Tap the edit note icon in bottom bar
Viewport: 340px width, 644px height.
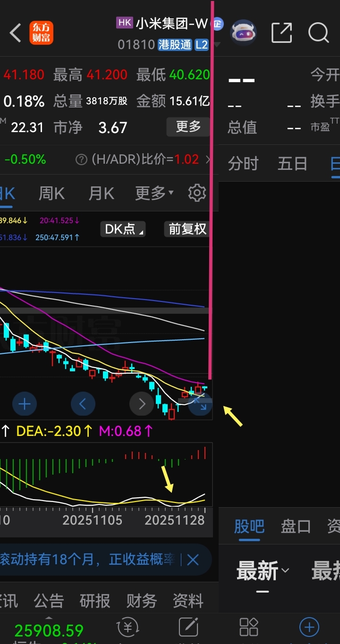pos(188,627)
